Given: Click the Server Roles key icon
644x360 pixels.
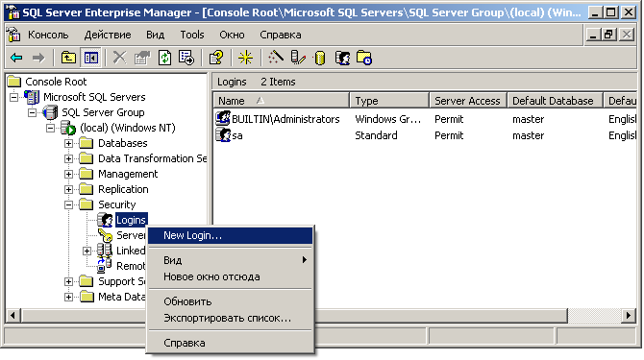Looking at the screenshot, I should coord(105,235).
